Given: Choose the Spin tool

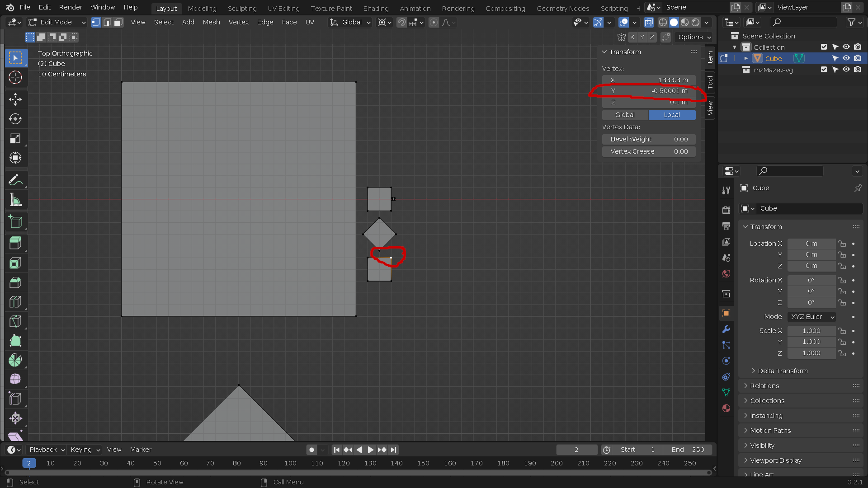Looking at the screenshot, I should click(15, 360).
